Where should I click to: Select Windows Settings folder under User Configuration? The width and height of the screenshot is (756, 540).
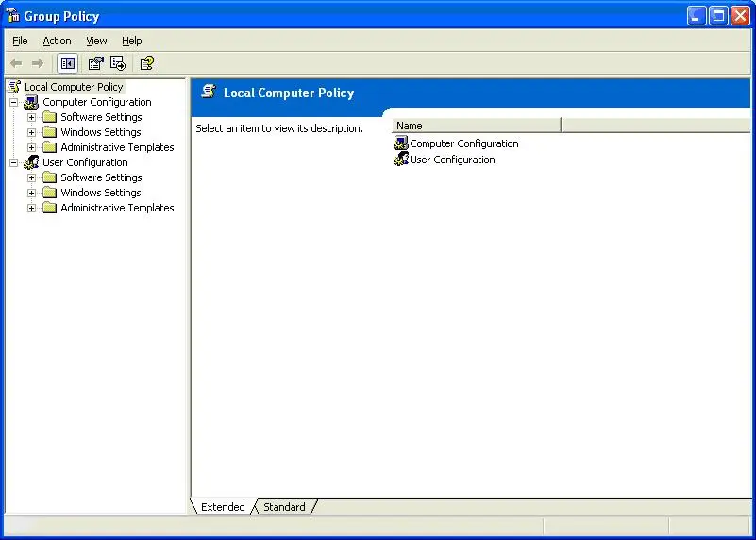(x=100, y=193)
